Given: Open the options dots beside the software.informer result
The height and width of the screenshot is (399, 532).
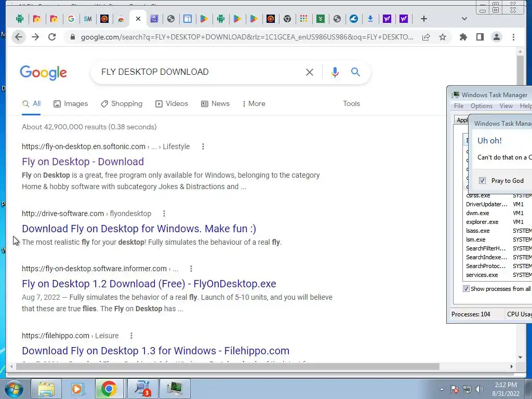Looking at the screenshot, I should click(191, 269).
